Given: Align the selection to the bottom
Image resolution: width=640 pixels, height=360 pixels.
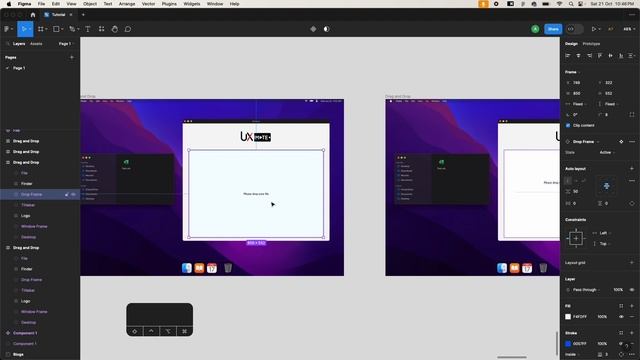Looking at the screenshot, I should pos(621,56).
